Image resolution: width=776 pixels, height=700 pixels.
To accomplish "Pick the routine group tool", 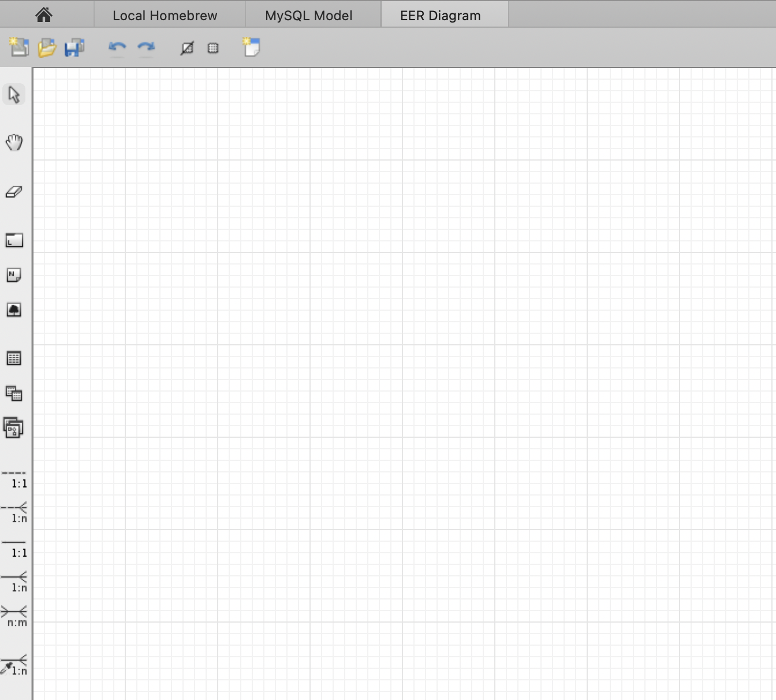I will pyautogui.click(x=14, y=428).
